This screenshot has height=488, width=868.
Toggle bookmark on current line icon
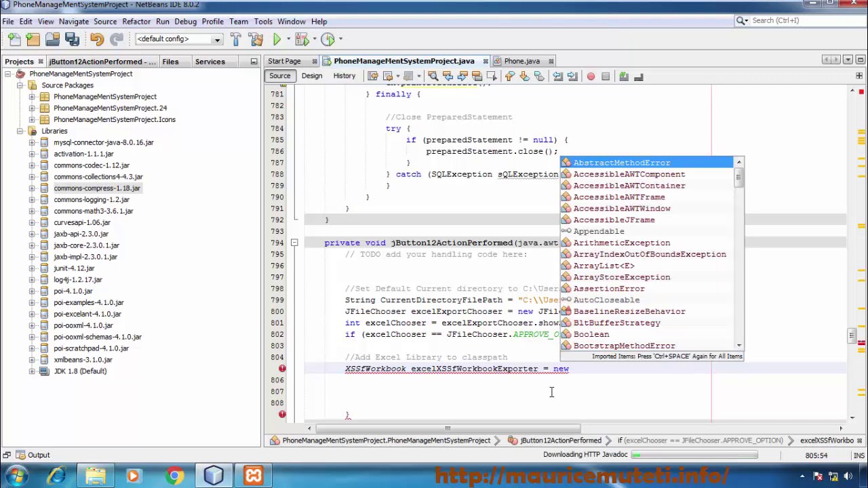tap(539, 77)
